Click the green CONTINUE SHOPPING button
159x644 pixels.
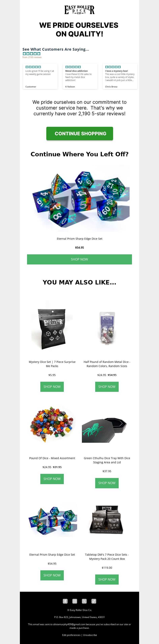(x=79, y=134)
